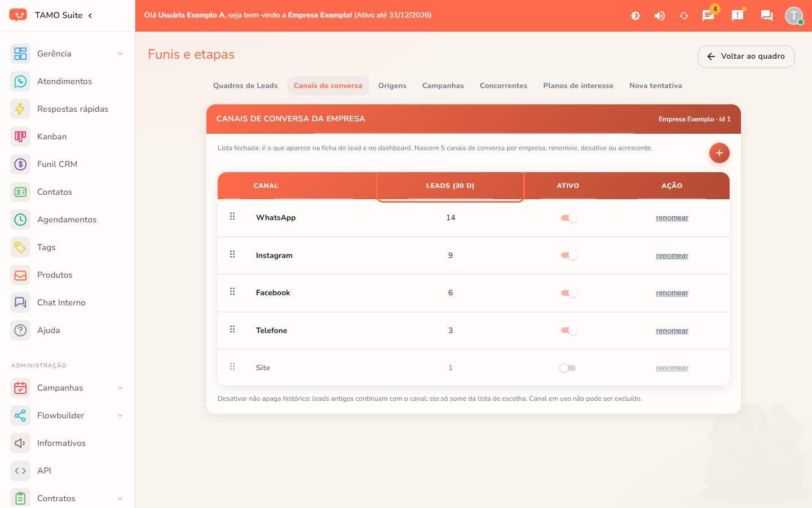Open Funil CRM dollar icon

[20, 164]
